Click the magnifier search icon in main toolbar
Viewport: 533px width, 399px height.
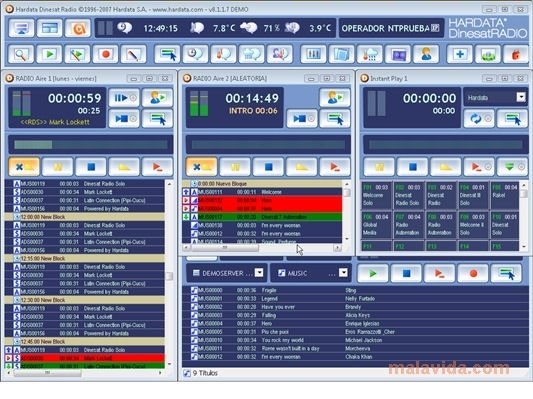click(x=21, y=54)
